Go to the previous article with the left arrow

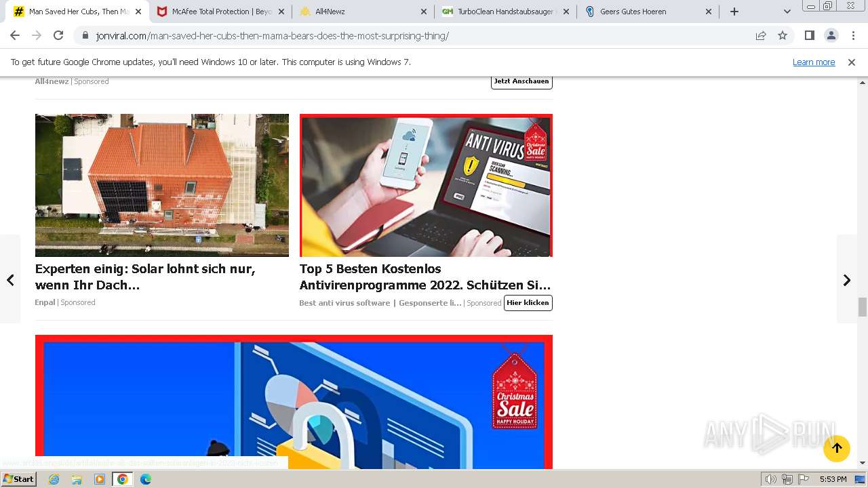(10, 280)
